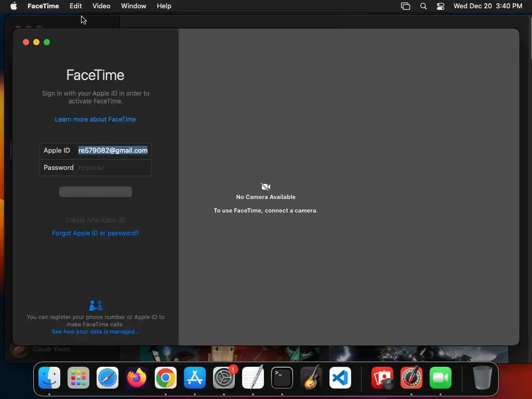Open the Apple menu
This screenshot has width=532, height=399.
tap(14, 6)
